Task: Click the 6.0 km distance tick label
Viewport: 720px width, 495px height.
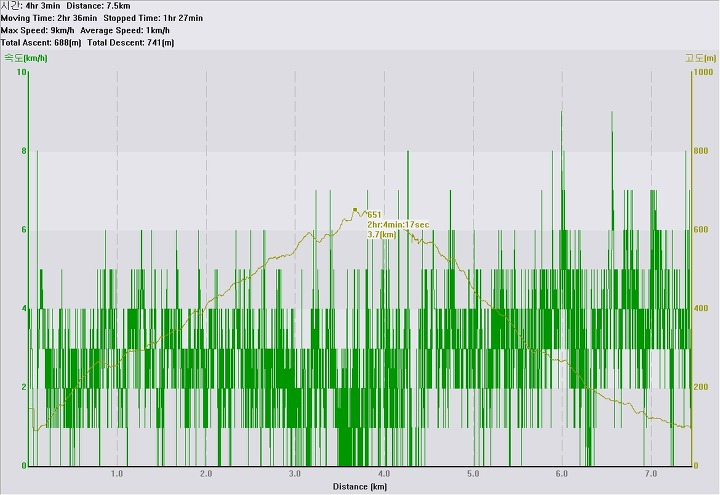Action: coord(562,474)
